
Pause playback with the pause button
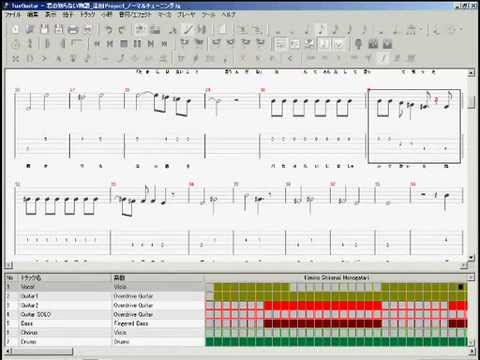pyautogui.click(x=137, y=44)
